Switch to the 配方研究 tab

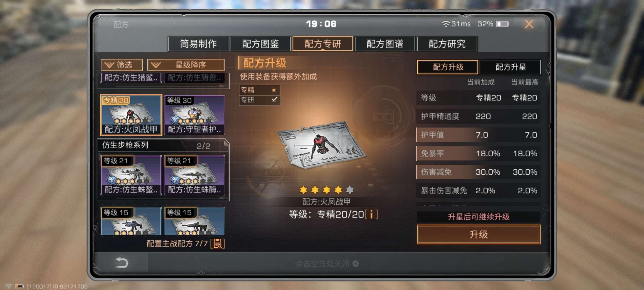pos(447,44)
